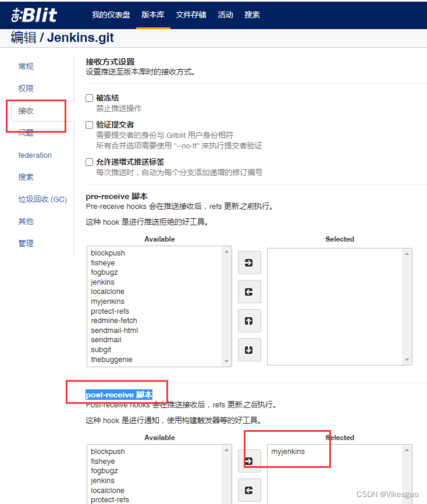Select sendmail-html in pre-receive Available list
427x504 pixels.
pyautogui.click(x=115, y=330)
